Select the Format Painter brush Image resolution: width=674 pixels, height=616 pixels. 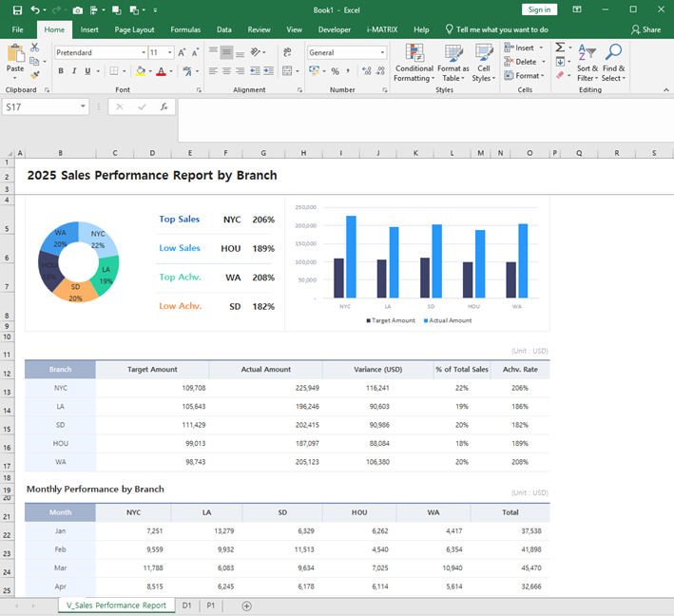36,74
